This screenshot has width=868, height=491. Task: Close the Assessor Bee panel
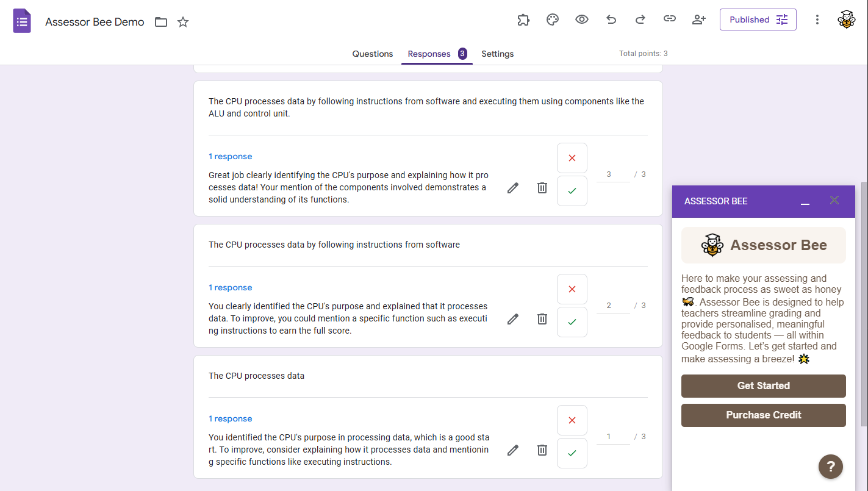(834, 200)
